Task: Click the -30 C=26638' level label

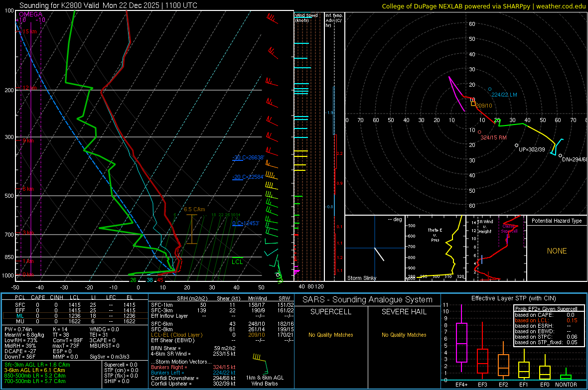Action: 248,157
